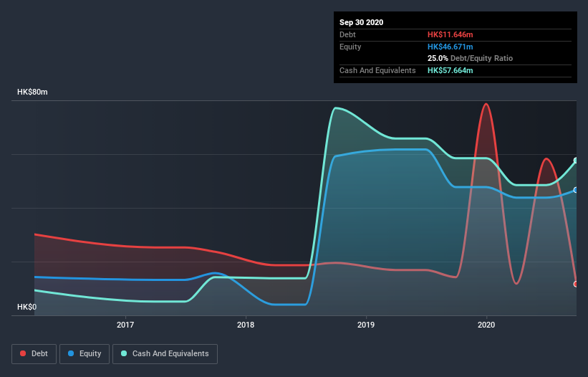This screenshot has height=377, width=588.
Task: Click the blue Equity legend dot
Action: pos(71,353)
